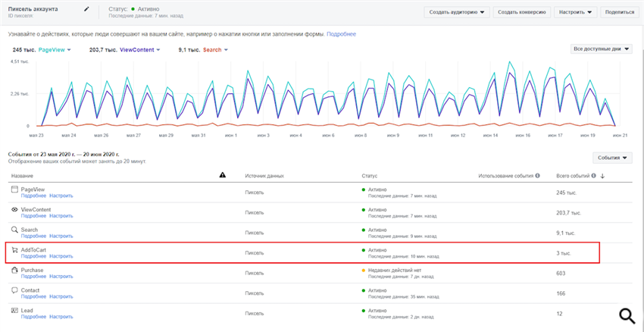
Task: Click the pencil edit icon beside pixel name
Action: point(86,9)
